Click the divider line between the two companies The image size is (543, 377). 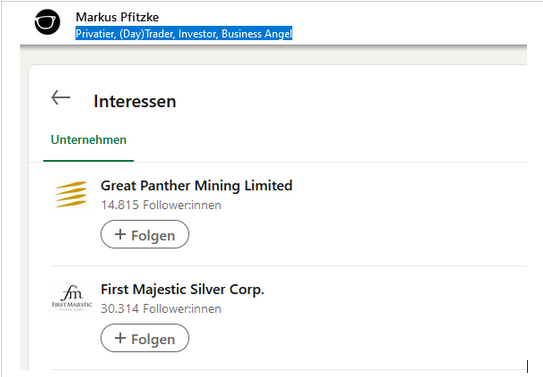pyautogui.click(x=288, y=266)
